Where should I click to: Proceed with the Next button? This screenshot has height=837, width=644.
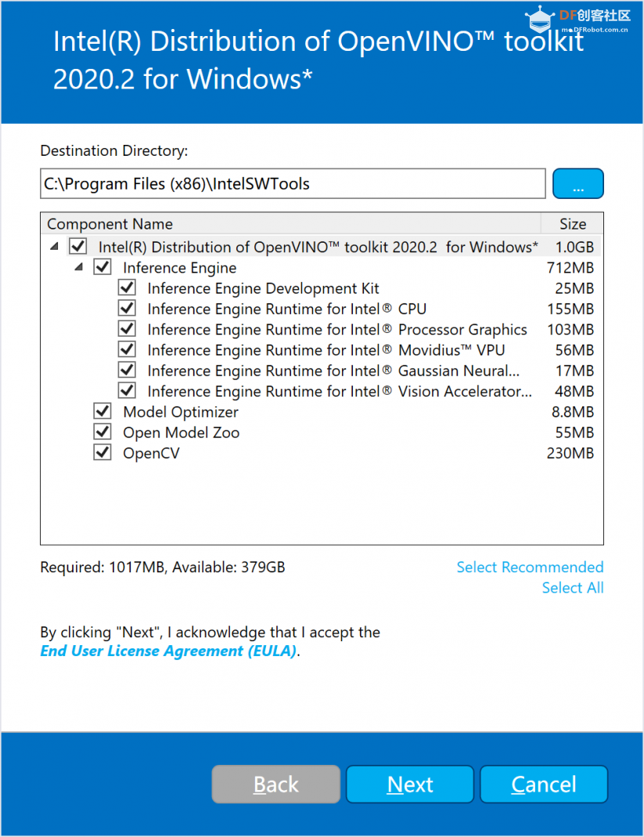[x=410, y=785]
